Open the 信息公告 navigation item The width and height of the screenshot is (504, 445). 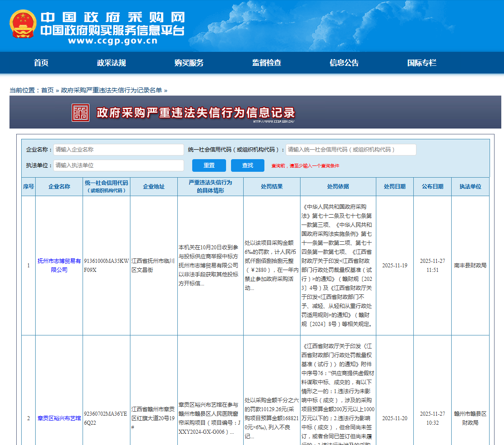click(x=344, y=63)
